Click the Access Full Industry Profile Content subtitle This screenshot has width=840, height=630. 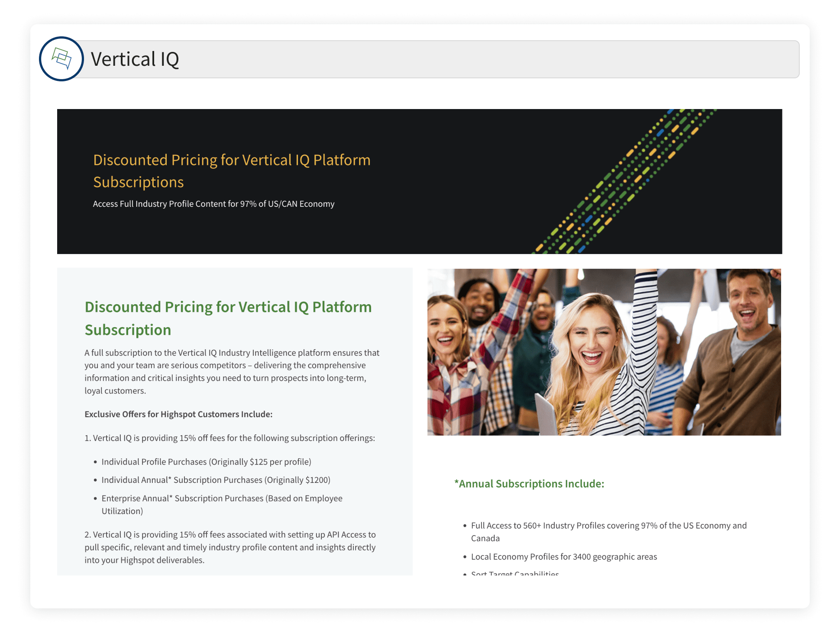[213, 204]
